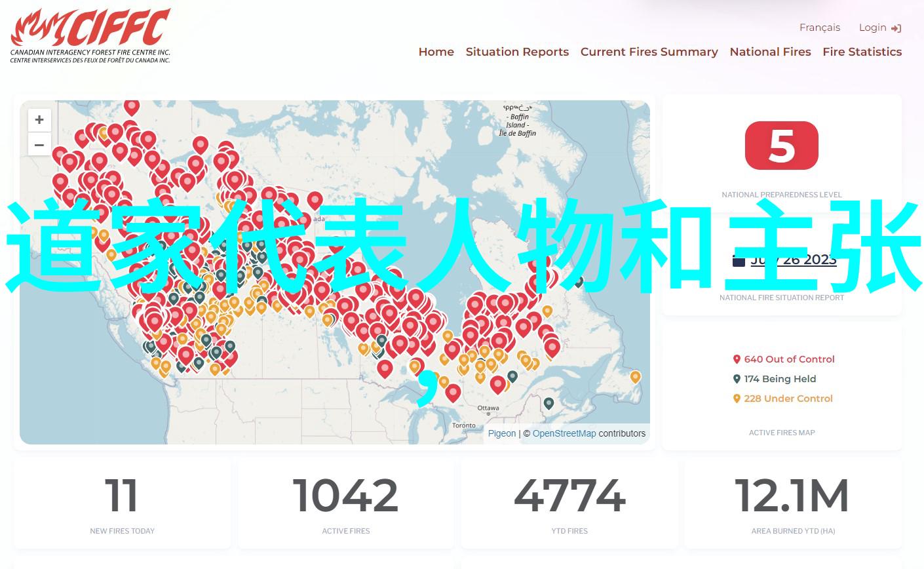This screenshot has height=569, width=924.
Task: Navigate to National Fires
Action: pos(770,52)
